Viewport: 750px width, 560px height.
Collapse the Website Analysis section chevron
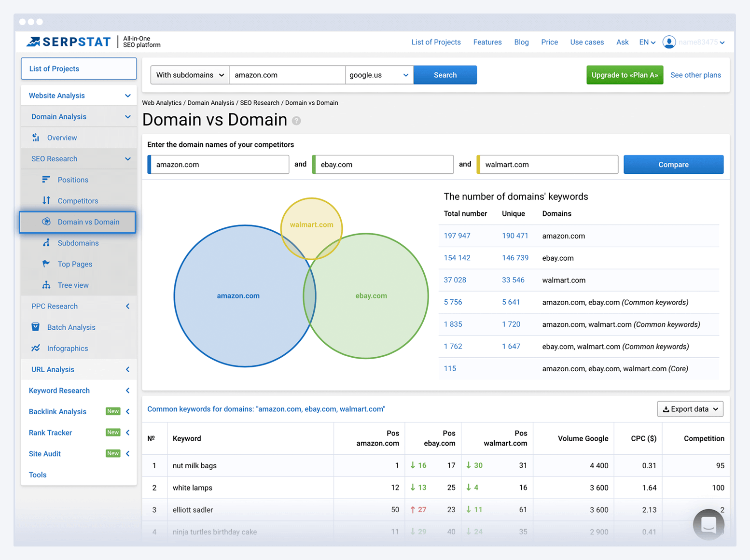pos(127,96)
